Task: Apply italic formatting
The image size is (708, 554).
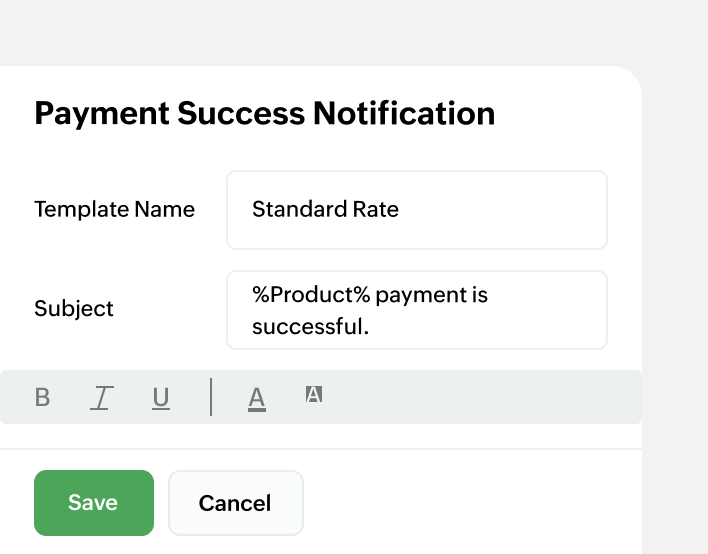Action: coord(101,397)
